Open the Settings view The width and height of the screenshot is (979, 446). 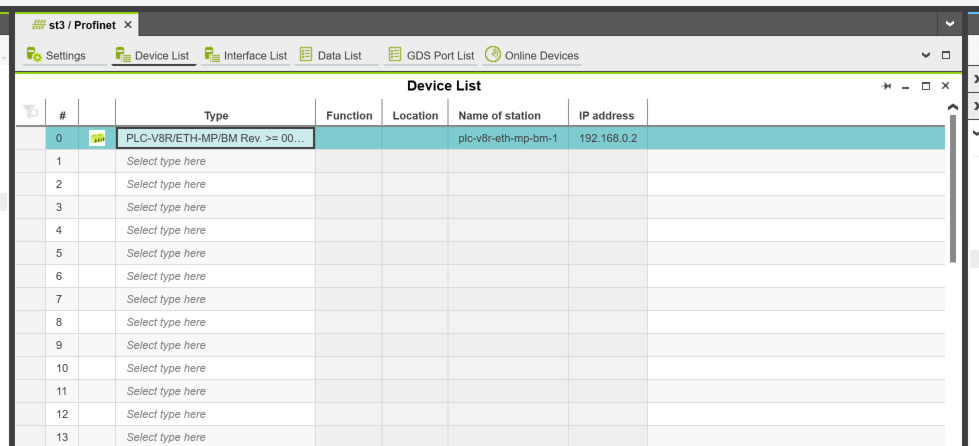point(57,56)
